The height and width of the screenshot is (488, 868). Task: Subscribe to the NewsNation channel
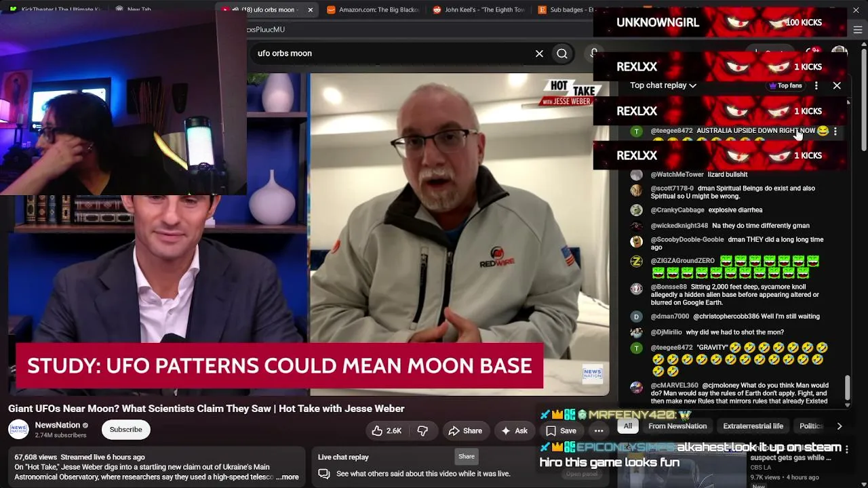(x=126, y=429)
